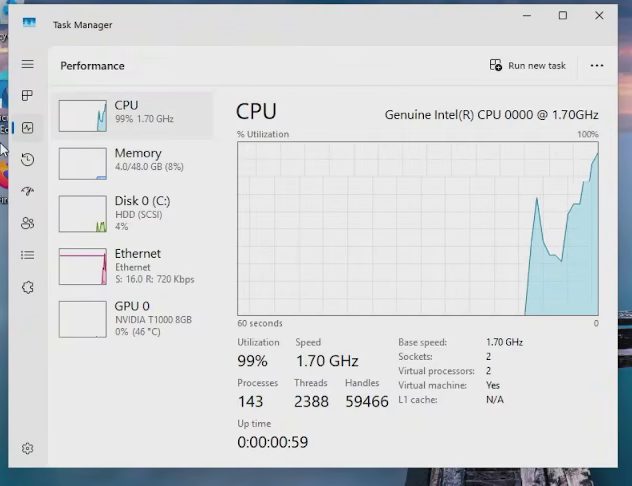Click the Virtual machine Yes value
This screenshot has height=486, width=632.
tap(493, 385)
